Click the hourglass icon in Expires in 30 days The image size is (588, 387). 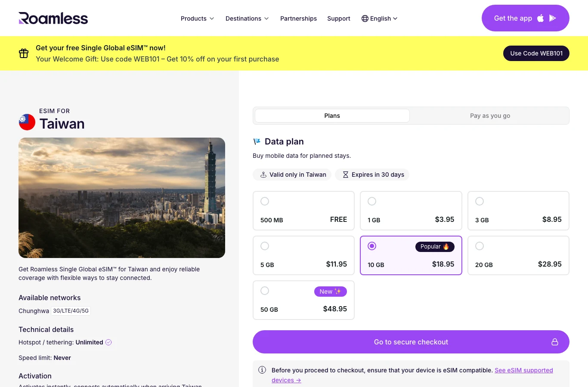[345, 175]
